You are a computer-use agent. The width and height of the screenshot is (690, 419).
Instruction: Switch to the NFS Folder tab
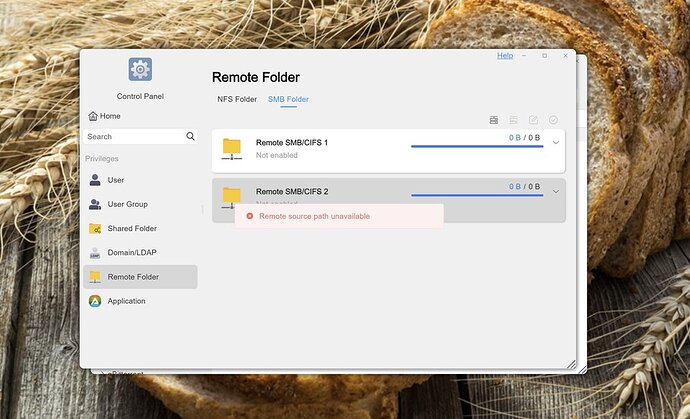(237, 99)
